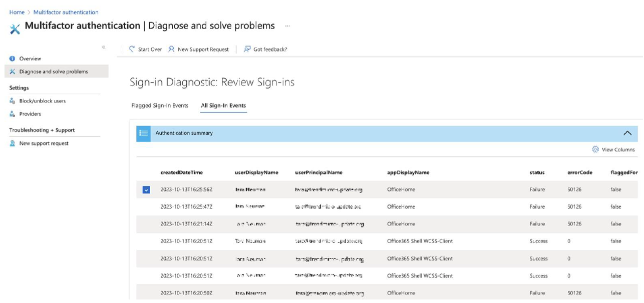Image resolution: width=644 pixels, height=303 pixels.
Task: Click the Start Over refresh icon
Action: point(132,49)
